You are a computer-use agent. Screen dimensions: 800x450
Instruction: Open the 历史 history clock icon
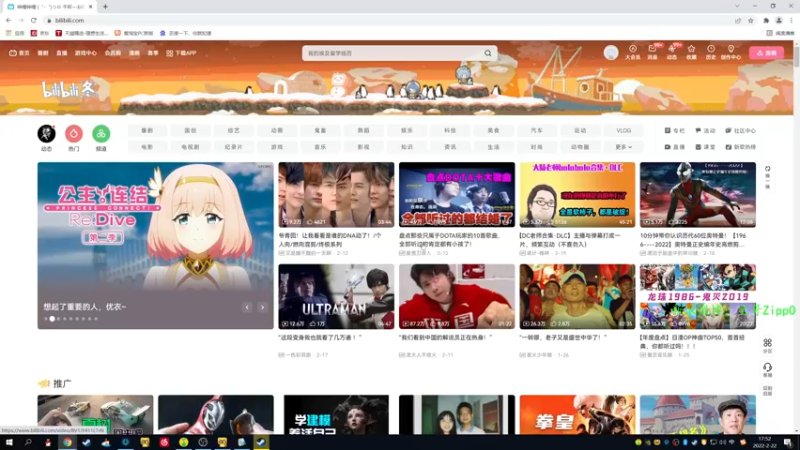point(711,52)
